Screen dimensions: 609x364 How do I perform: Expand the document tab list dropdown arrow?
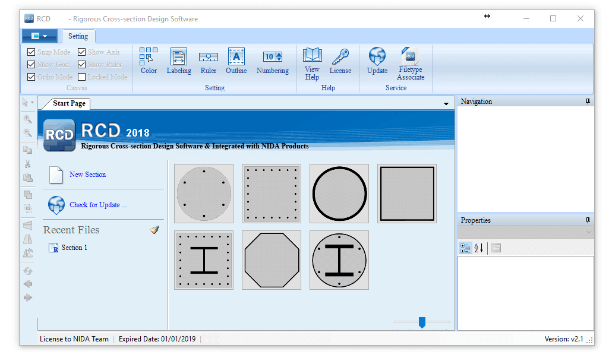[x=446, y=103]
